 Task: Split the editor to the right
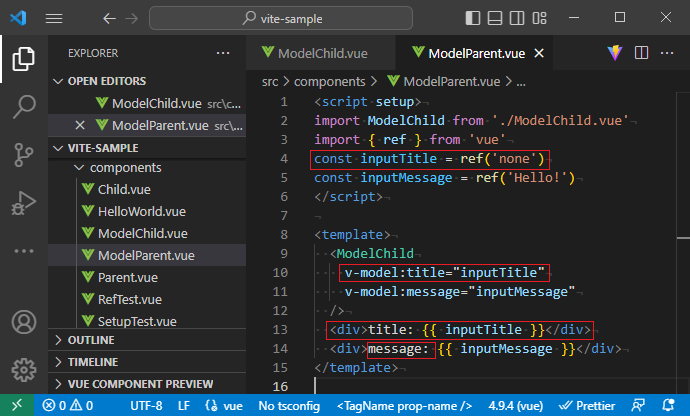tap(641, 53)
